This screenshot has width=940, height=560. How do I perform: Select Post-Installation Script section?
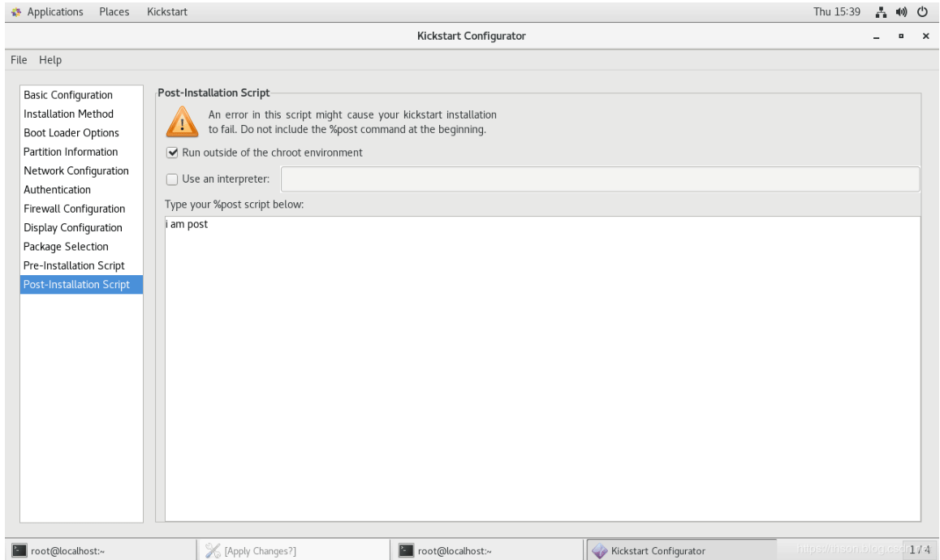tap(81, 284)
